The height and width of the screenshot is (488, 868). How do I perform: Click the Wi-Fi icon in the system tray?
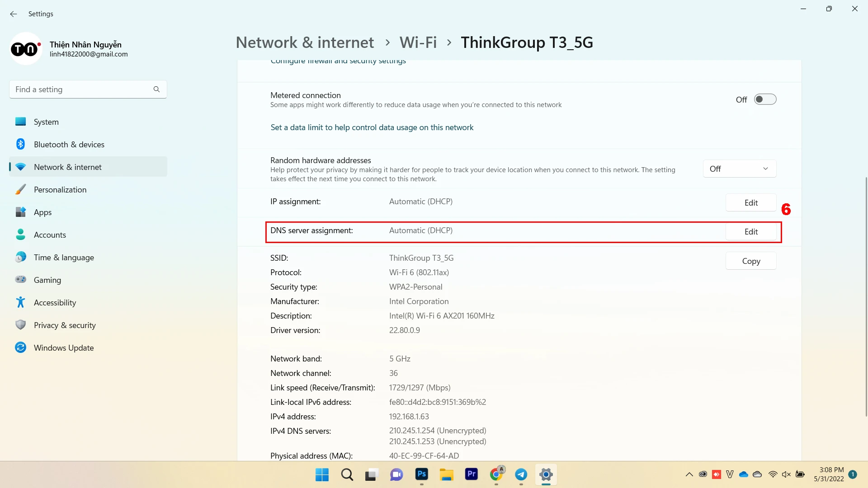(x=773, y=474)
